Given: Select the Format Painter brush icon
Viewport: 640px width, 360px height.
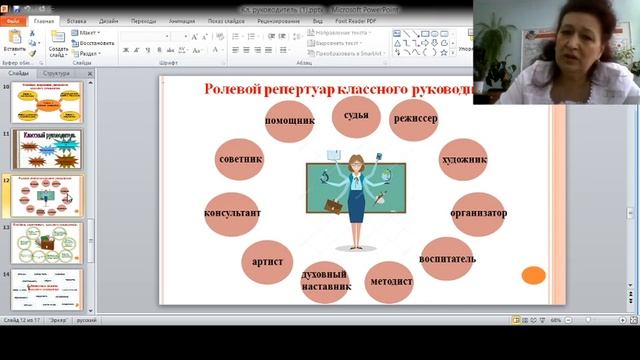Looking at the screenshot, I should pos(32,53).
